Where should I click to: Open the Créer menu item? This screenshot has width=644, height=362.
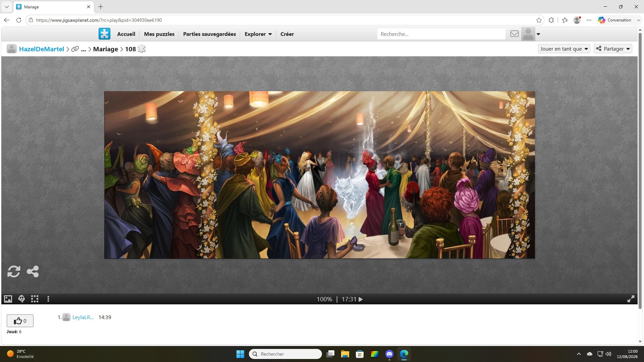click(287, 34)
